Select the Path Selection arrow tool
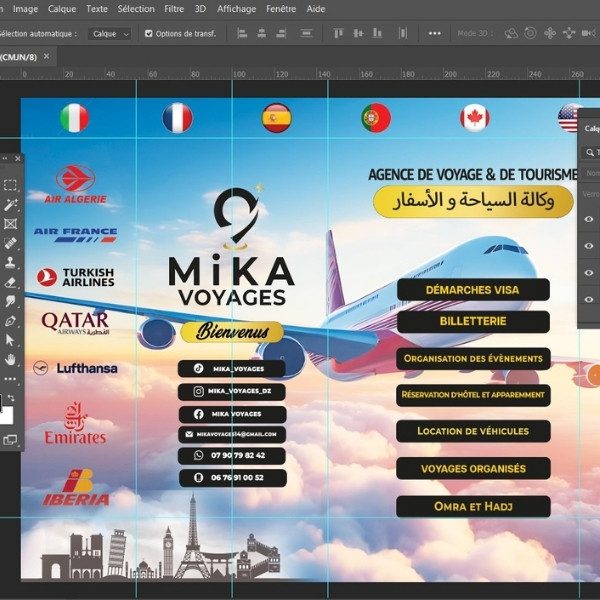600x600 pixels. (x=11, y=340)
